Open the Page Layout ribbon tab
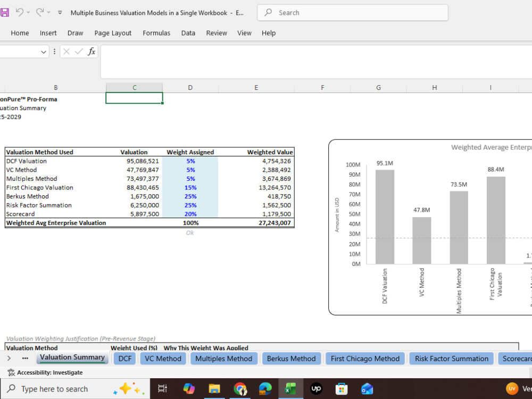532x399 pixels. coord(113,33)
